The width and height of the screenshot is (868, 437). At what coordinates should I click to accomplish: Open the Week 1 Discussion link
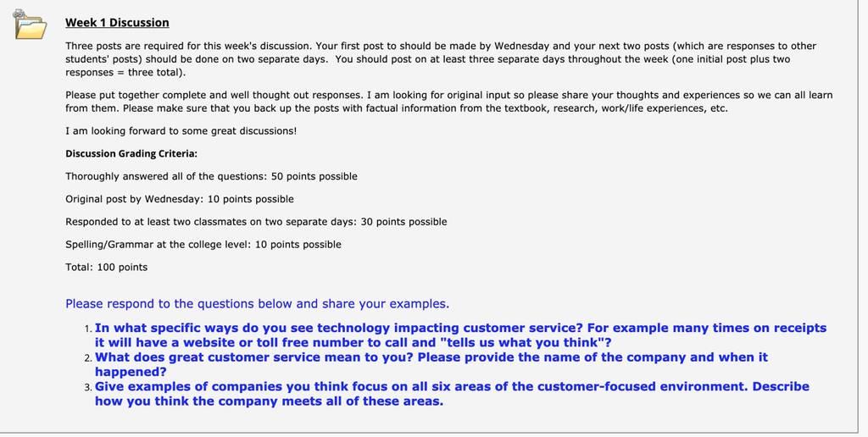[x=117, y=23]
